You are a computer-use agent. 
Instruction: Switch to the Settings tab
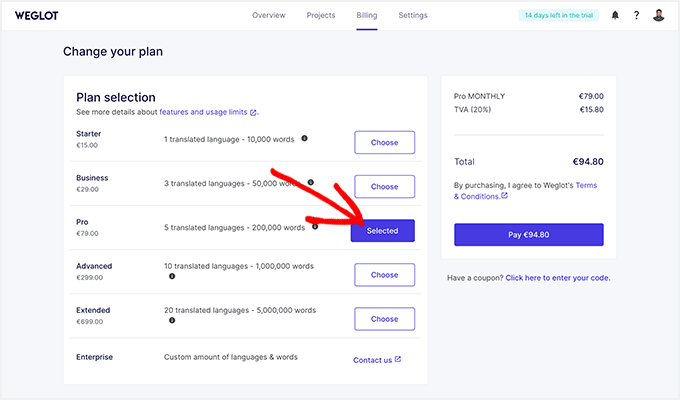click(412, 16)
